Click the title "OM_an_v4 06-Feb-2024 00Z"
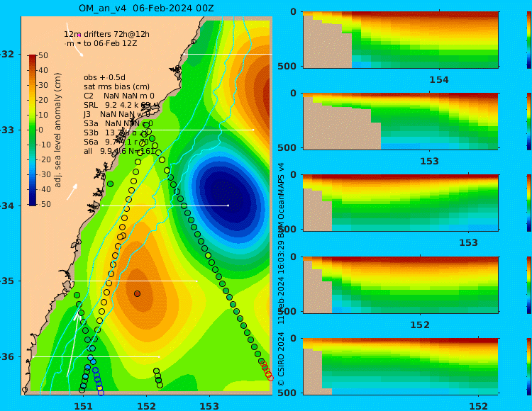This screenshot has height=411, width=532. coord(146,8)
